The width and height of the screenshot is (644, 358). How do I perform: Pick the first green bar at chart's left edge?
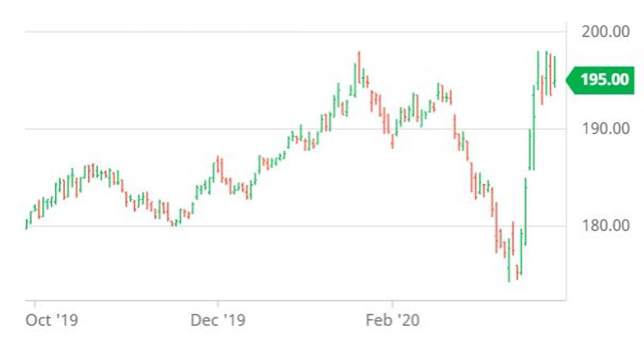(26, 224)
